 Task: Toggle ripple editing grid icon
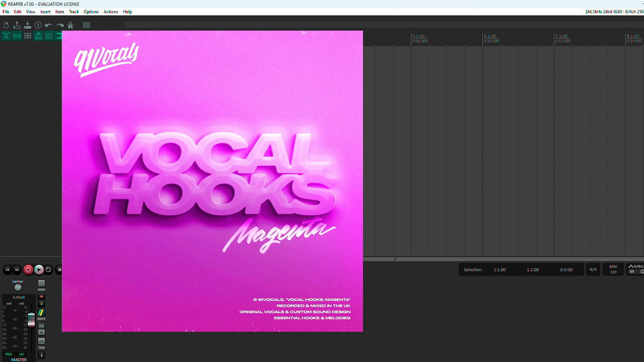[x=27, y=36]
